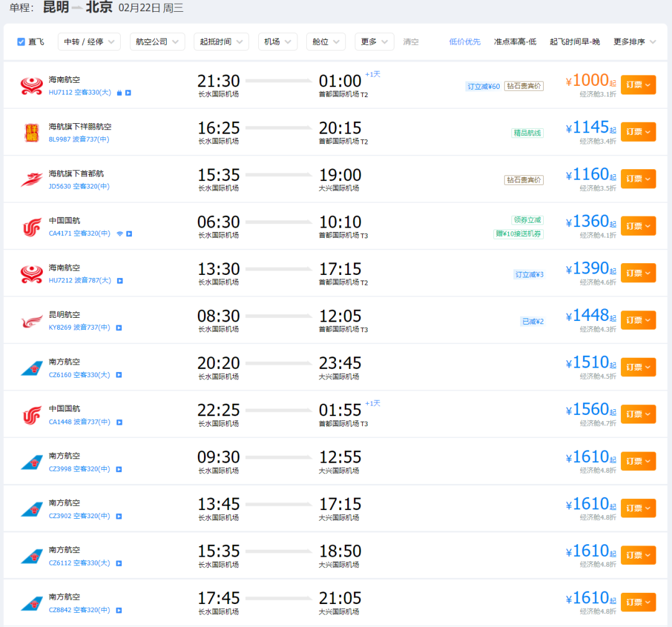672x627 pixels.
Task: Click the Lucky Air logo for 8L9987
Action: pyautogui.click(x=32, y=133)
